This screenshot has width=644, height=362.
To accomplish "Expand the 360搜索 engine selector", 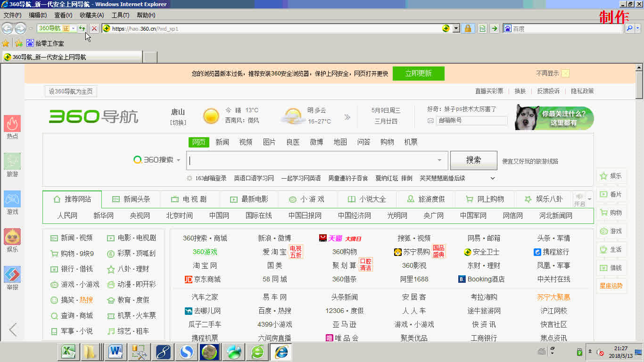I will point(178,160).
